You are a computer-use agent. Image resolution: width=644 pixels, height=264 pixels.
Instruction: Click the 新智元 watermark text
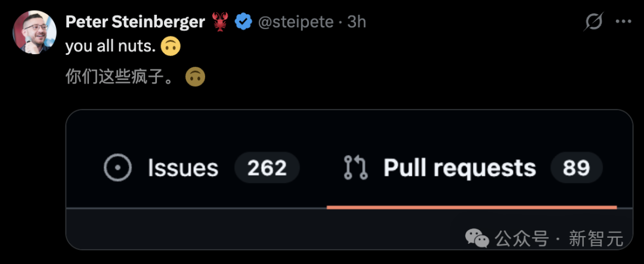596,240
